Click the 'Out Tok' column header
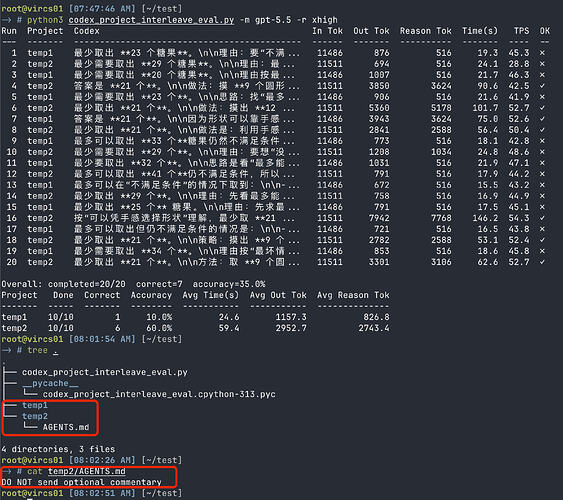Image resolution: width=563 pixels, height=500 pixels. click(x=371, y=31)
